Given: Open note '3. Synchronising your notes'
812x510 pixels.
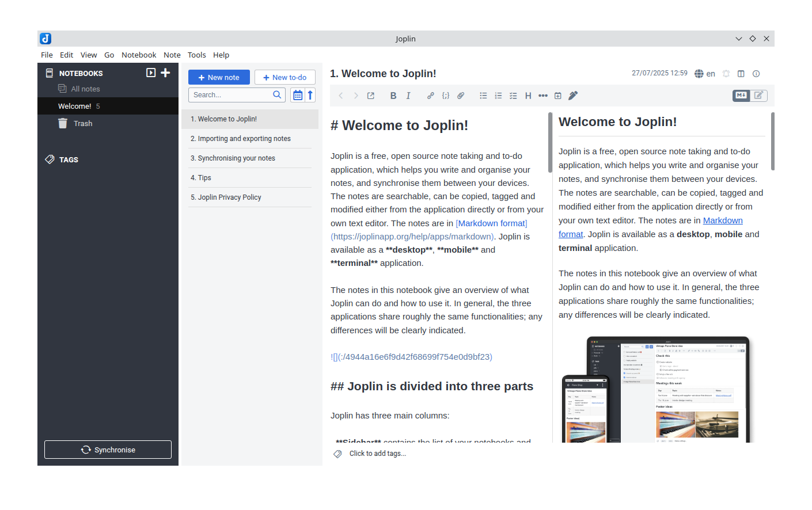Looking at the screenshot, I should [250, 158].
